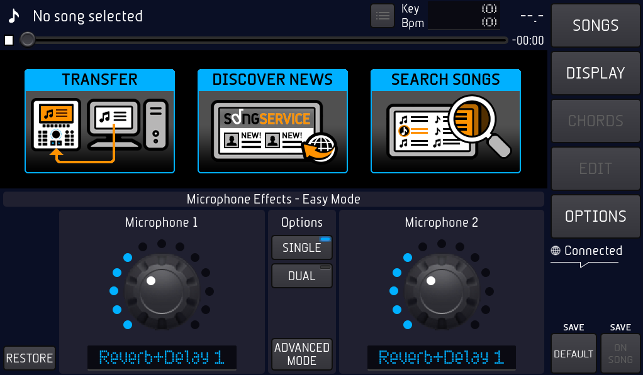Enable DUAL microphone option
644x376 pixels.
pyautogui.click(x=302, y=275)
